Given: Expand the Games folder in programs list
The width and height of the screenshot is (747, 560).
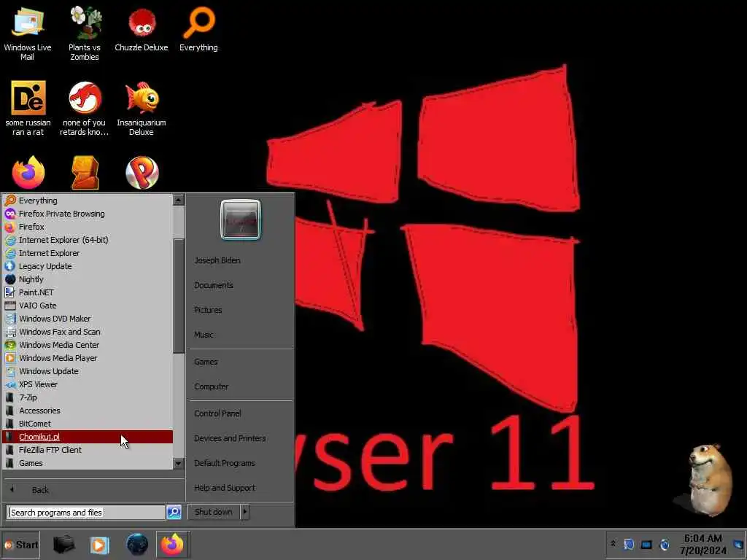Looking at the screenshot, I should point(88,463).
